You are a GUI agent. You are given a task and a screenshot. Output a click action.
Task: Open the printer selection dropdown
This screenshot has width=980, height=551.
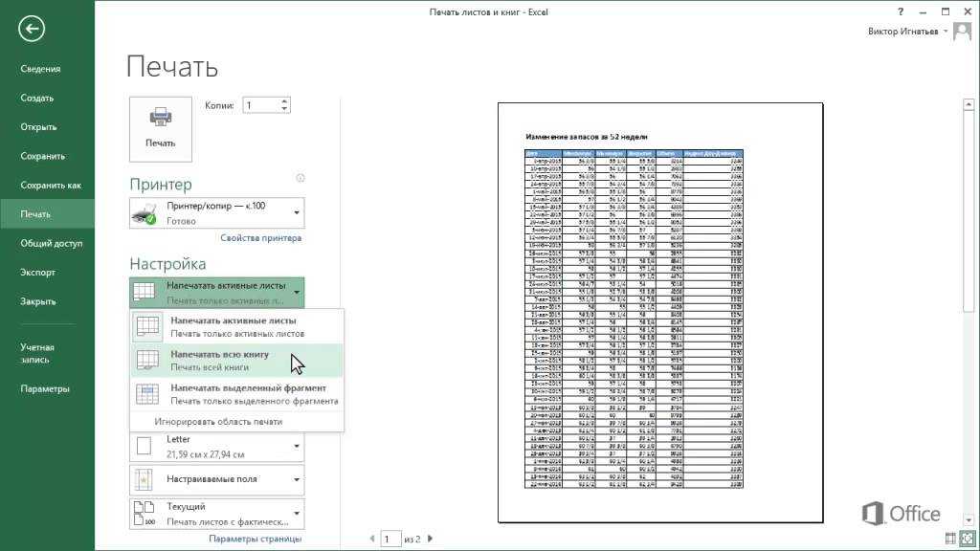coord(217,213)
